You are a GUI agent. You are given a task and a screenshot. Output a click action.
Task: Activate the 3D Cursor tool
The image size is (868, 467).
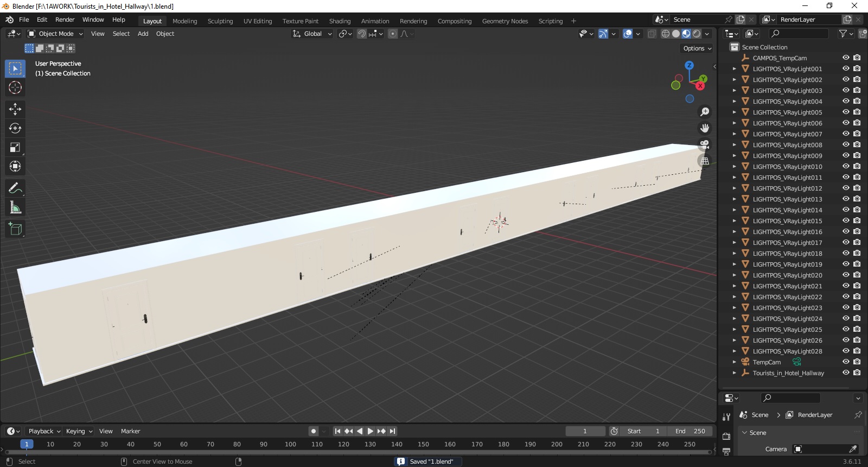coord(15,87)
